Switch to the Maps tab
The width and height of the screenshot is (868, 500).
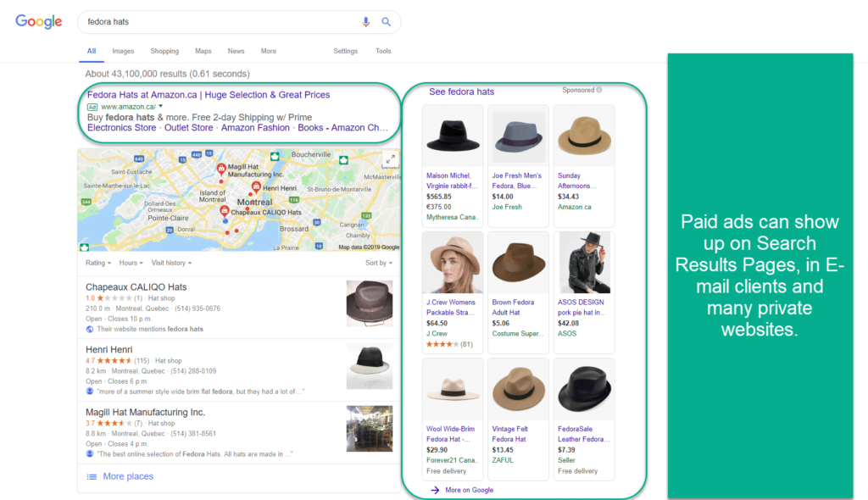pyautogui.click(x=203, y=51)
